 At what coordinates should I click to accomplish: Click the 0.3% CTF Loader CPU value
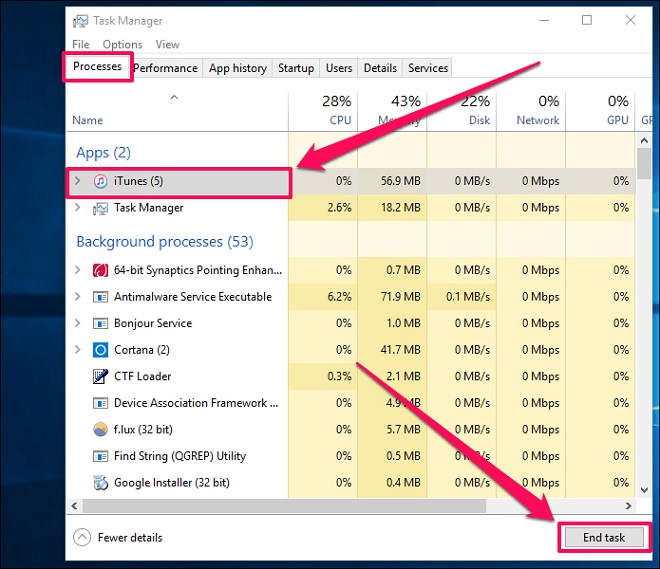(339, 376)
